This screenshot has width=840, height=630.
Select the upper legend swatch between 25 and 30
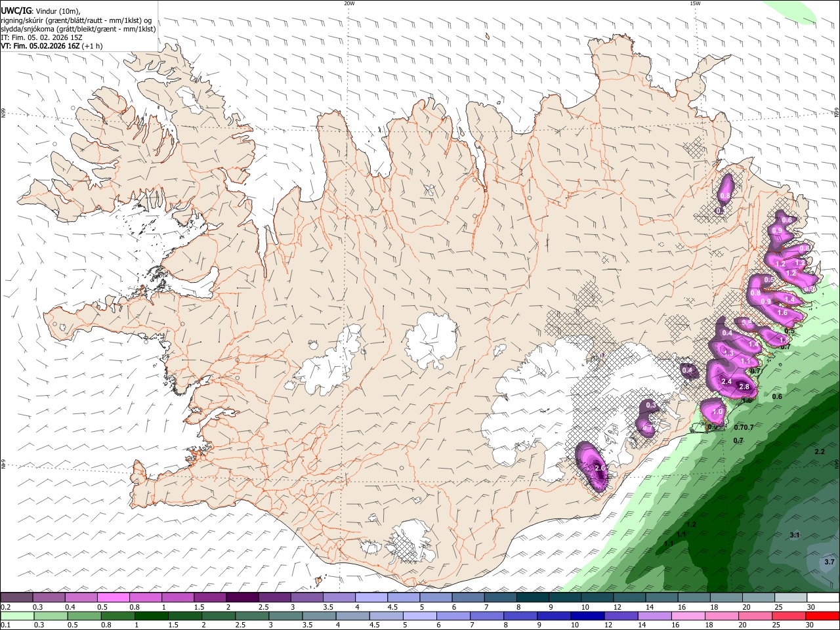[790, 597]
